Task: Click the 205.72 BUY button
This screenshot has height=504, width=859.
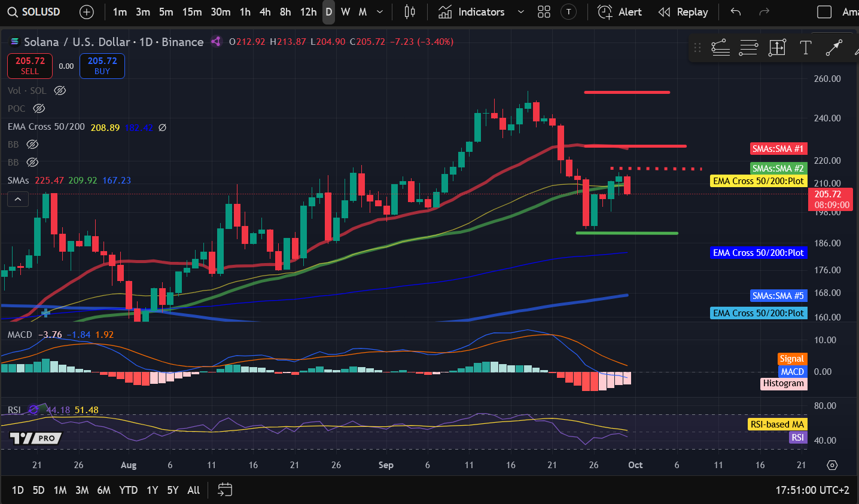Action: pos(102,66)
